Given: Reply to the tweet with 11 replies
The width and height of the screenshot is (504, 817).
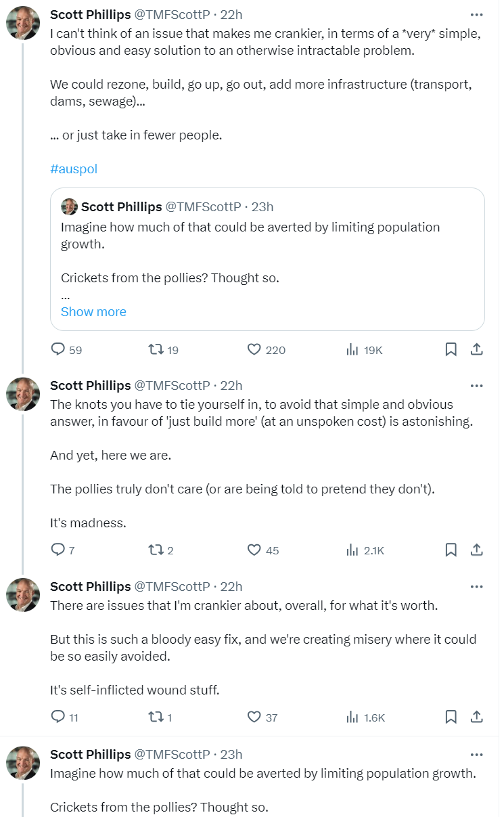Looking at the screenshot, I should pos(59,716).
